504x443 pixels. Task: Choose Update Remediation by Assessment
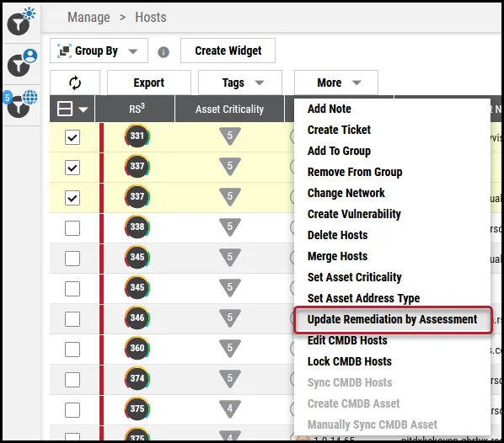click(393, 320)
